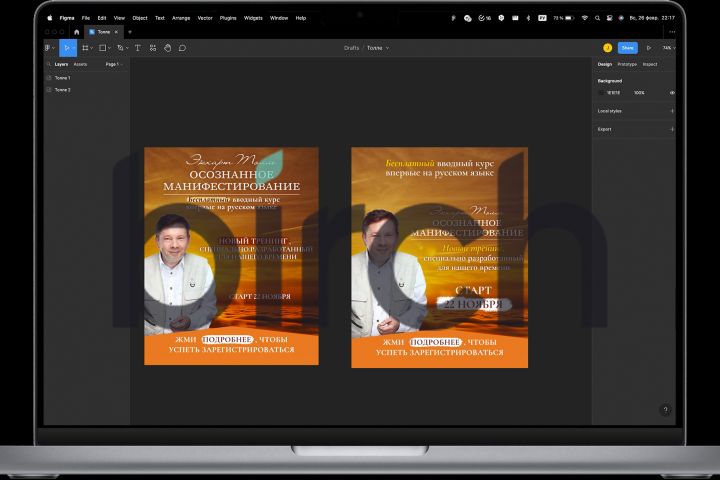Screen dimensions: 720x480
Task: Select the Text tool
Action: [x=138, y=47]
